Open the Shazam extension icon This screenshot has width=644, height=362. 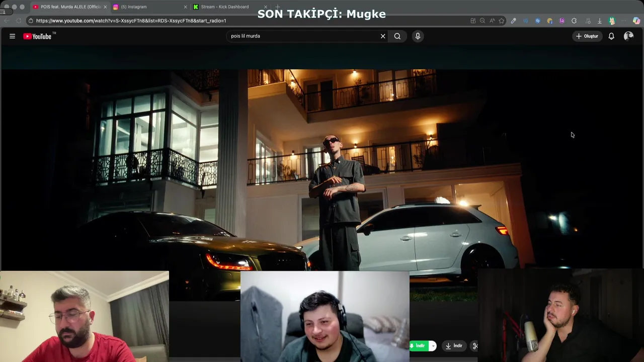click(537, 21)
